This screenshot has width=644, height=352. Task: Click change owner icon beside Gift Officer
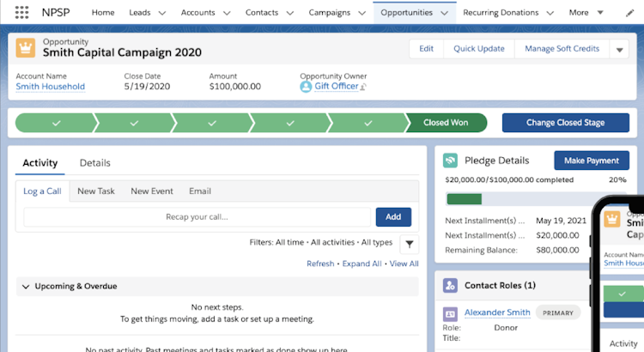(x=363, y=87)
